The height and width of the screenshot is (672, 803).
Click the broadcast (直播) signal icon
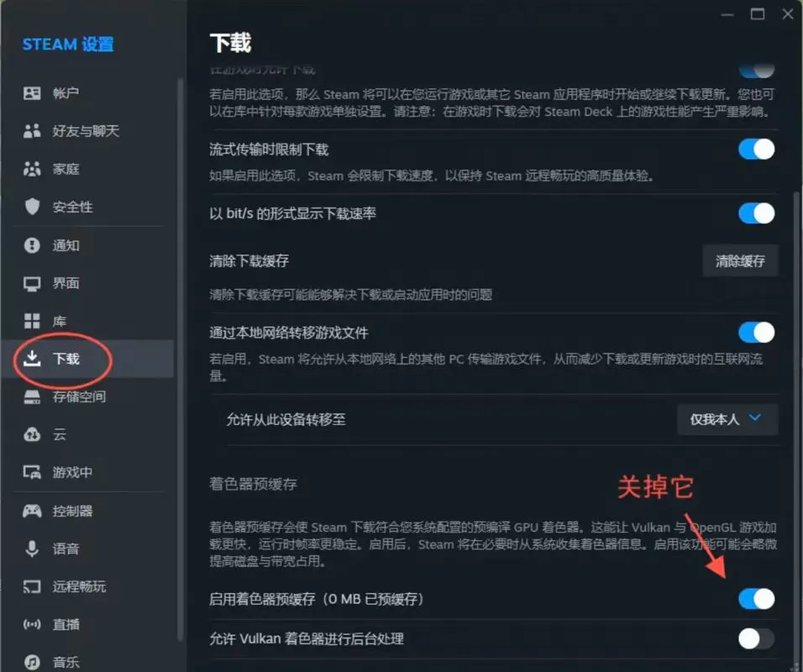(32, 624)
